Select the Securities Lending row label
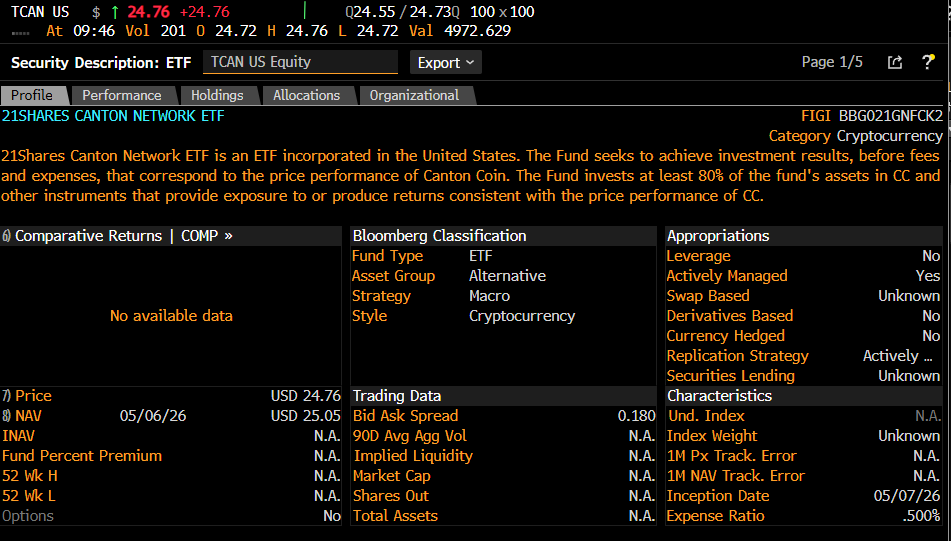The width and height of the screenshot is (951, 541). (x=730, y=376)
